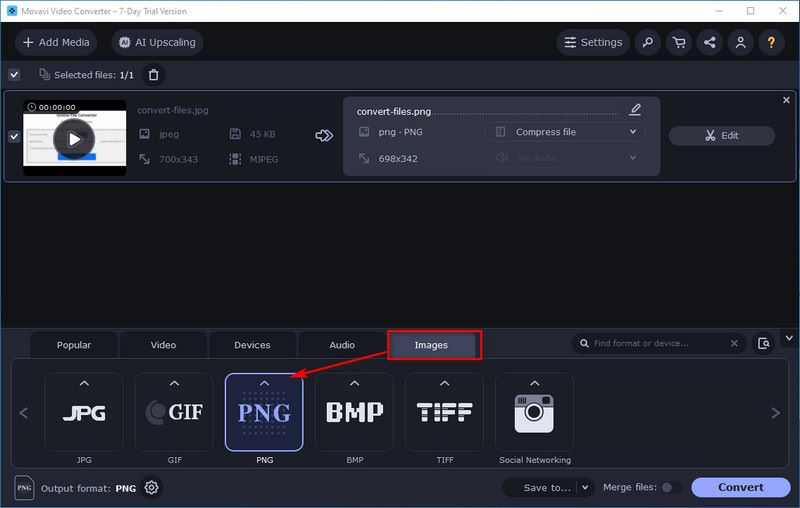Click the convert arrows icon between files
Viewport: 800px width, 508px height.
pyautogui.click(x=324, y=136)
